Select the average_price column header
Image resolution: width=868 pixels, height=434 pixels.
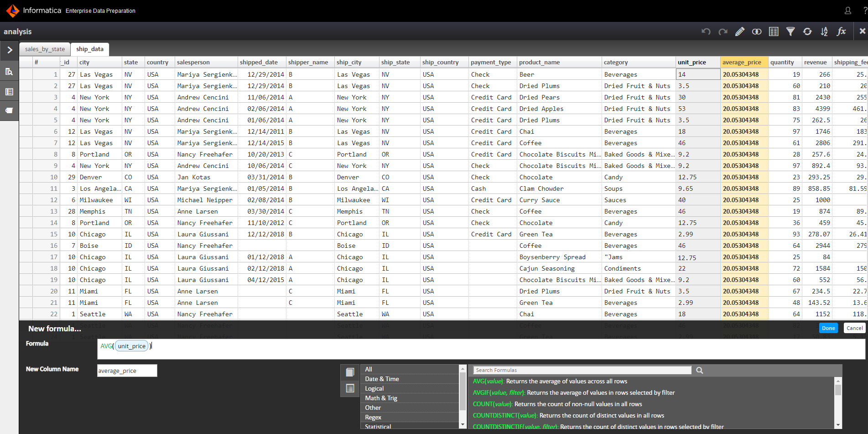pyautogui.click(x=744, y=62)
